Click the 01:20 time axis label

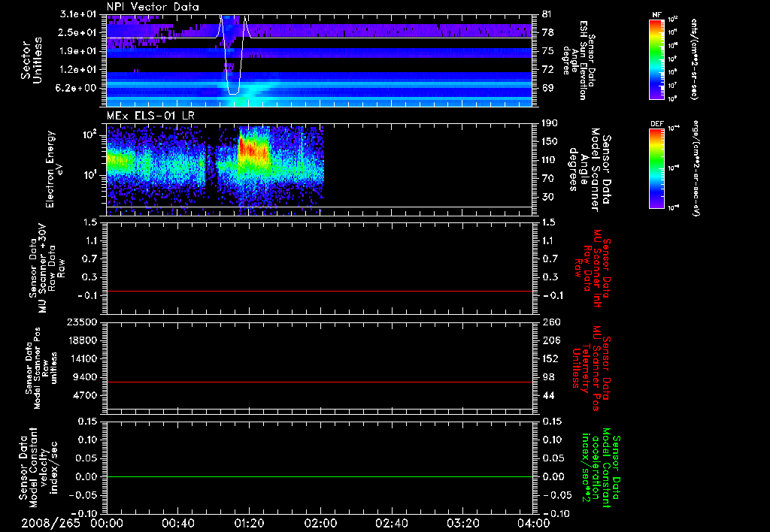pyautogui.click(x=249, y=523)
